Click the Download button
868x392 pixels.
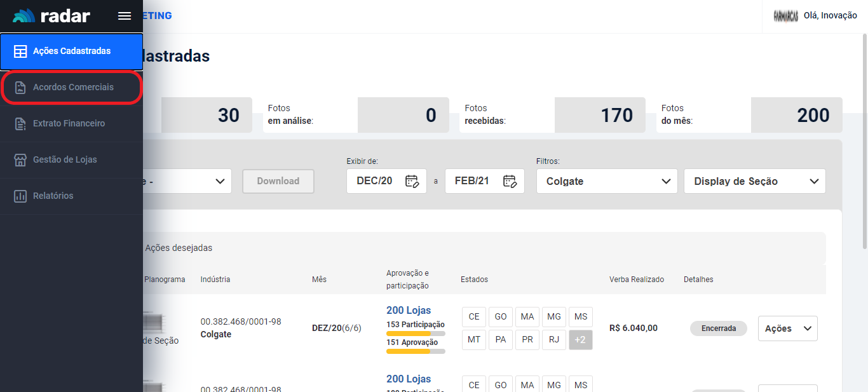(x=278, y=181)
